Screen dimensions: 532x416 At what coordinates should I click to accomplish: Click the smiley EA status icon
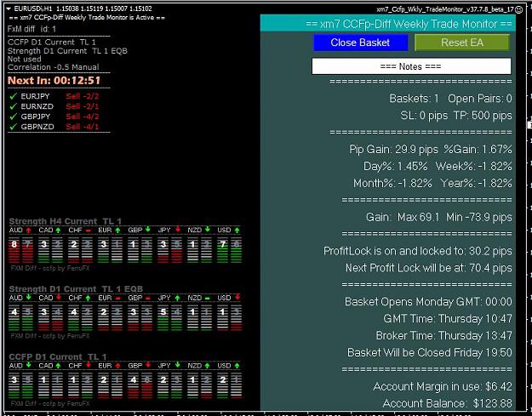[518, 9]
